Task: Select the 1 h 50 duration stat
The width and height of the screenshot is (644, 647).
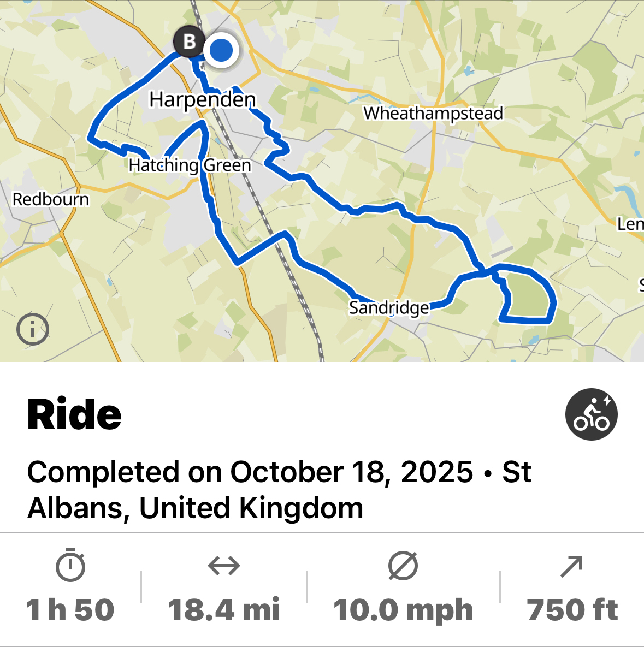Action: click(x=70, y=609)
